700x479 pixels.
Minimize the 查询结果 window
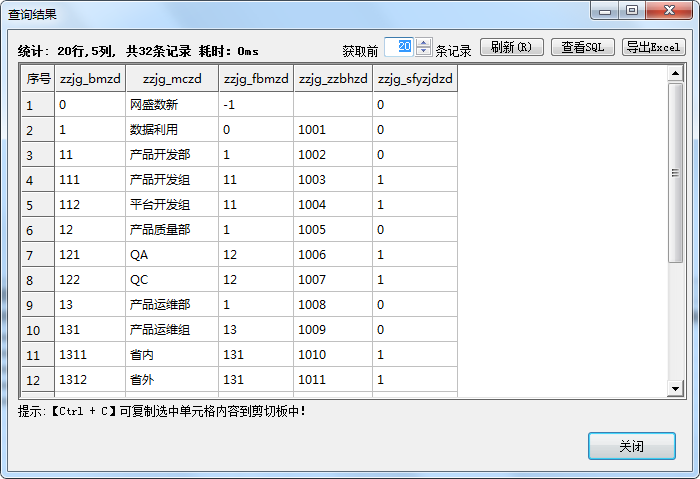pos(604,10)
